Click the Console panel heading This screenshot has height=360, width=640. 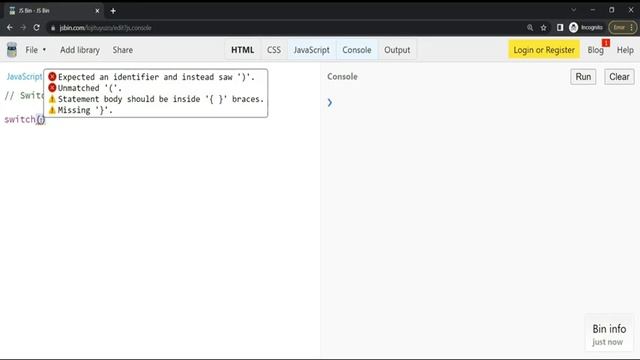pos(342,76)
